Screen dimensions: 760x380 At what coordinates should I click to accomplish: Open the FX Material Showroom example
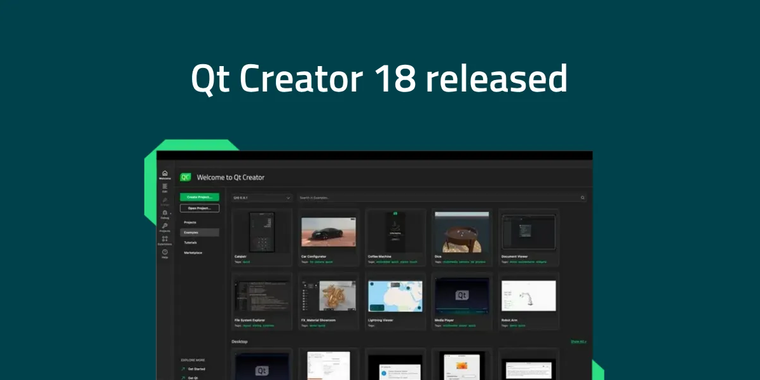(329, 301)
